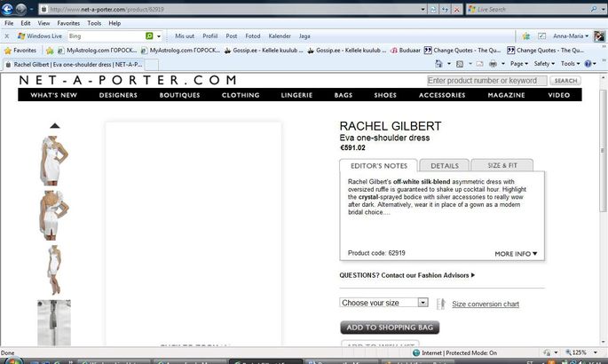
Task: Go back with the browser Back arrow
Action: point(7,9)
